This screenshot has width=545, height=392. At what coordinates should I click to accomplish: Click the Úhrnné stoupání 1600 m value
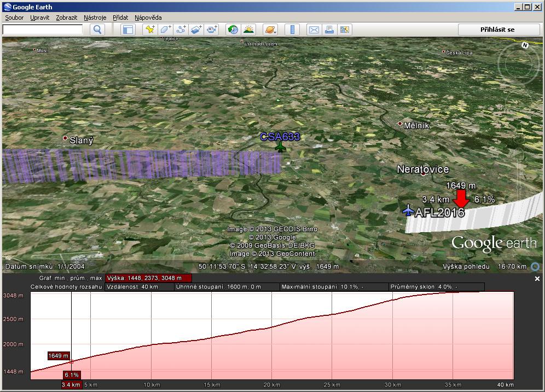pyautogui.click(x=227, y=287)
